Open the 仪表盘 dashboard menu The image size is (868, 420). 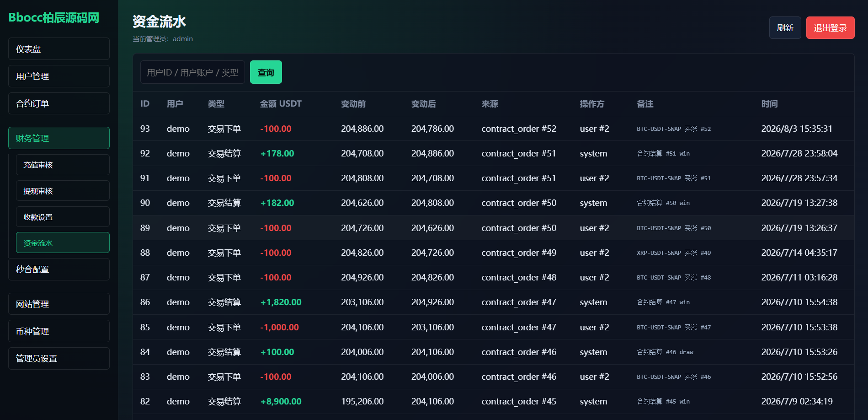click(59, 49)
